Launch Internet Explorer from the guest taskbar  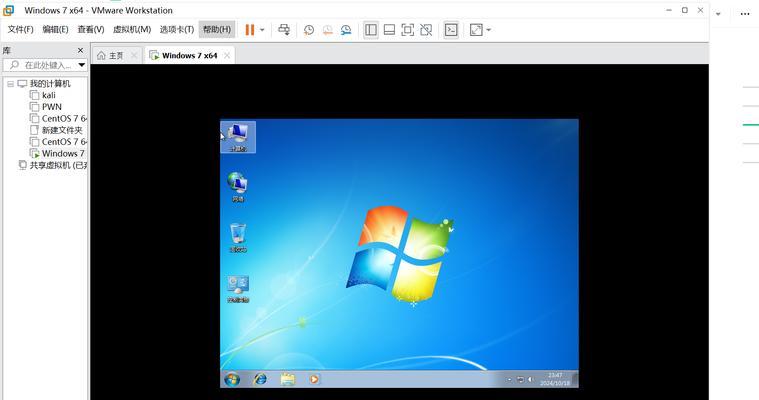click(x=260, y=379)
